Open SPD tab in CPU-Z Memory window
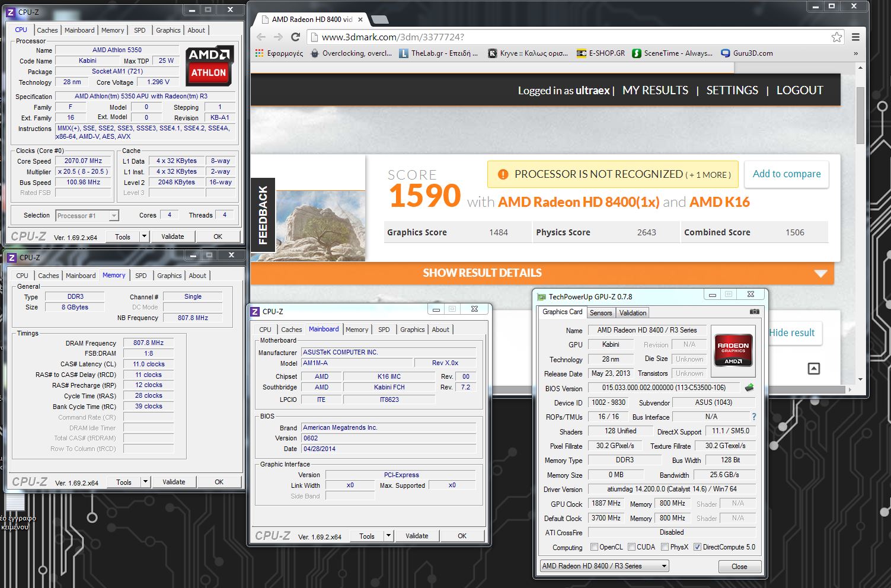The height and width of the screenshot is (588, 891). coord(141,276)
